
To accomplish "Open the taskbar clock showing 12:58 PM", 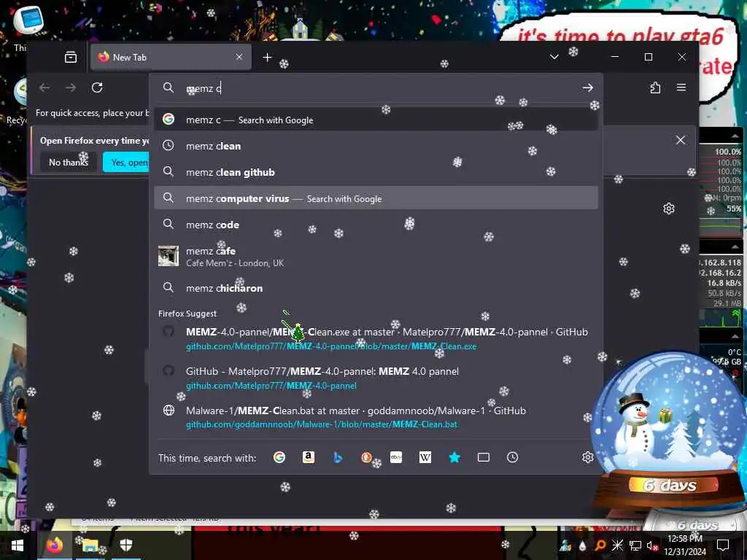I will coord(685,545).
